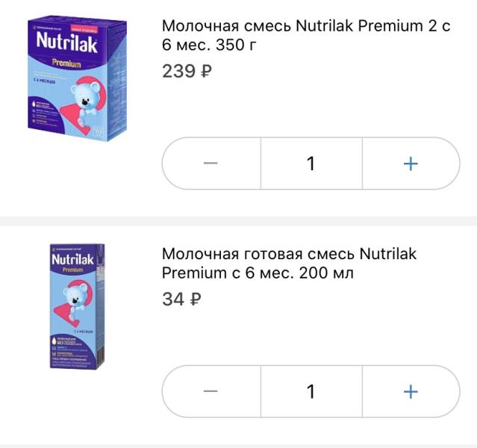Click the 'Premium с 6 мес. 200 мл' line
Image resolution: width=477 pixels, height=448 pixels.
258,273
